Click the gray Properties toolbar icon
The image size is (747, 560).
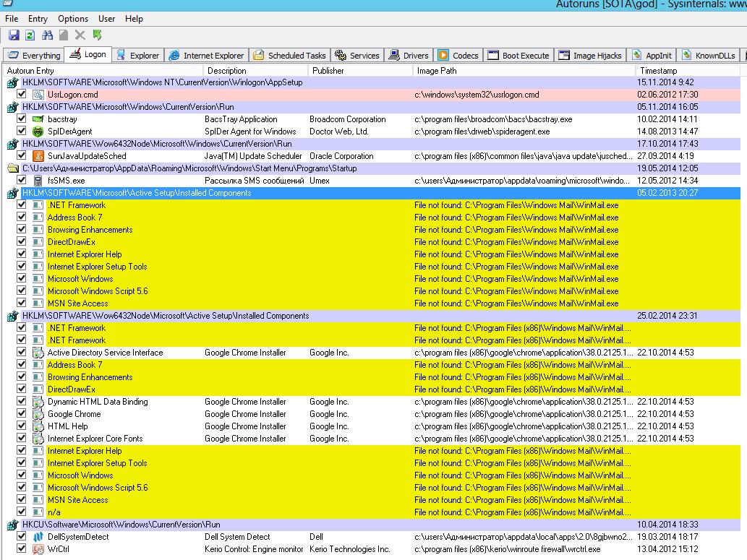pyautogui.click(x=64, y=35)
